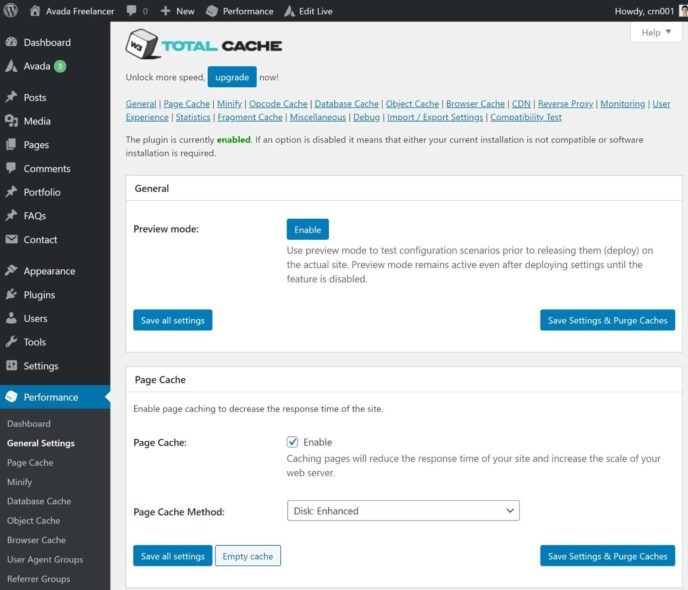Select General Settings submenu item
Image resolution: width=688 pixels, height=590 pixels.
(x=41, y=443)
